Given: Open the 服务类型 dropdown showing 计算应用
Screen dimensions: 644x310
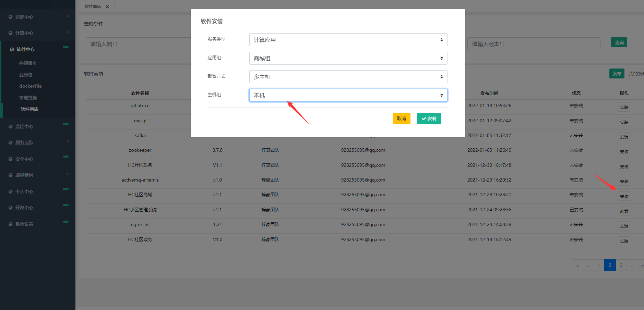Looking at the screenshot, I should [348, 40].
